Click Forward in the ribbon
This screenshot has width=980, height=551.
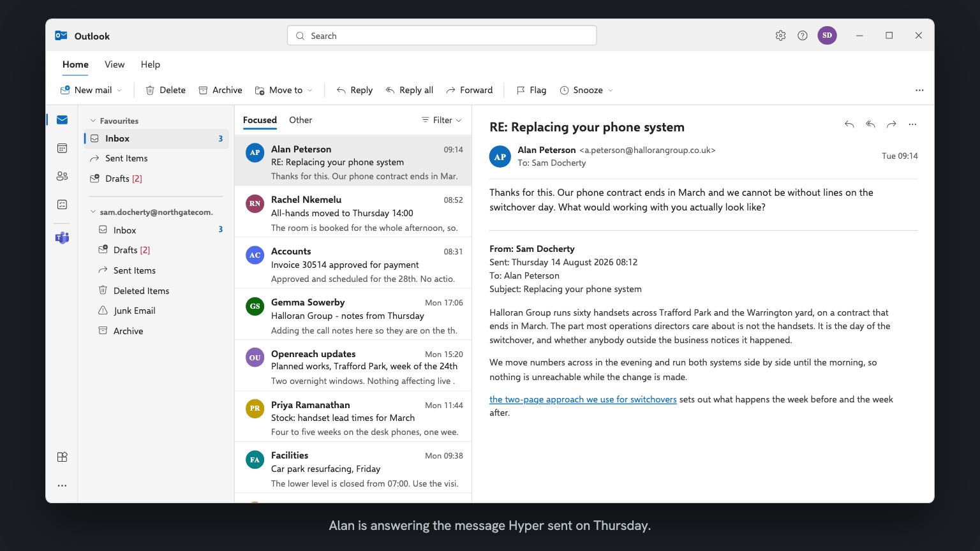pos(470,90)
